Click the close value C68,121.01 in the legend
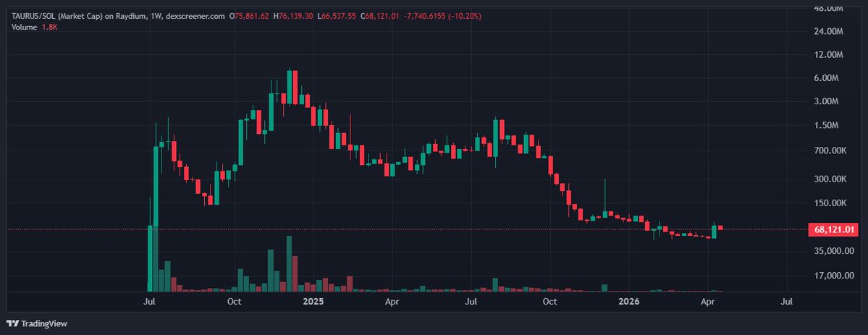Viewport: 868px width, 335px height. tap(380, 17)
